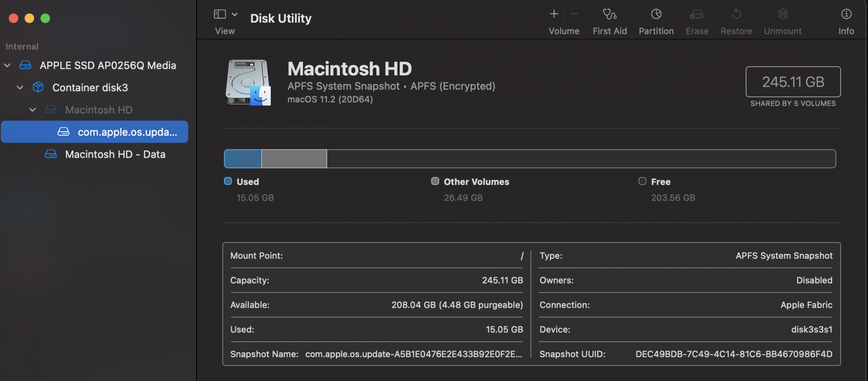Click Available 208.04 GB value
The height and width of the screenshot is (381, 868).
pos(457,305)
